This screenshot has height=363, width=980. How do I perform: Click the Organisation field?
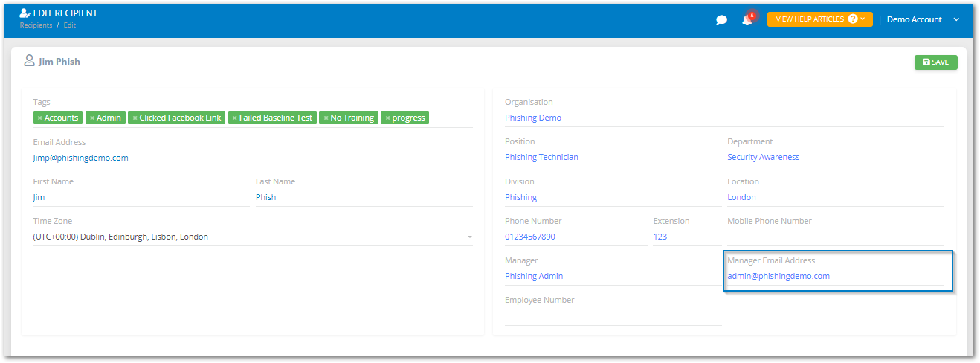click(724, 118)
